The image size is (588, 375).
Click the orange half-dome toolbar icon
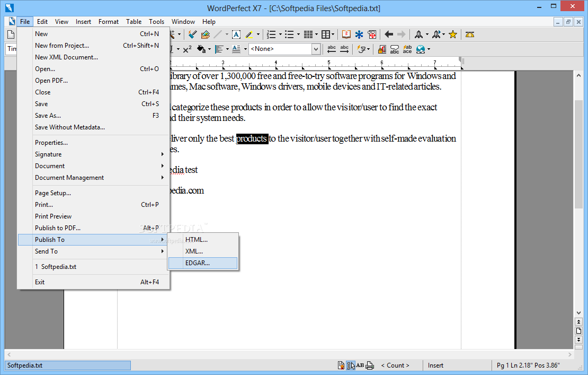(x=469, y=34)
